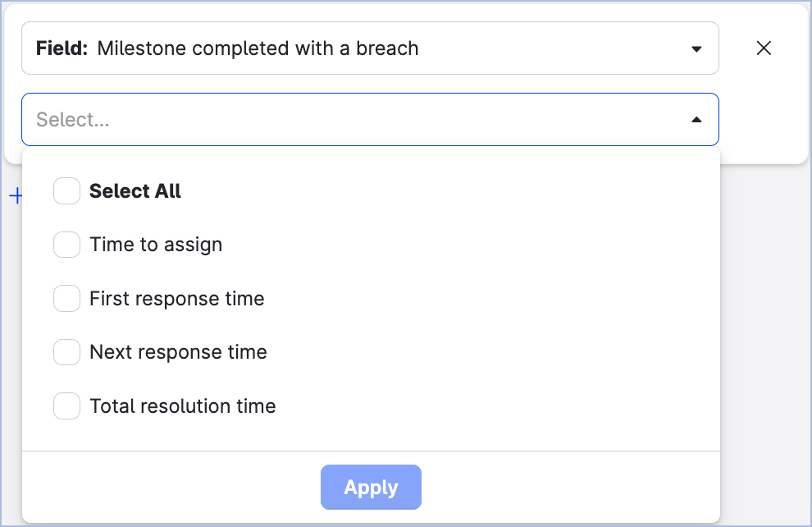Screen dimensions: 812x527
Task: Check the First response time box
Action: pos(66,299)
